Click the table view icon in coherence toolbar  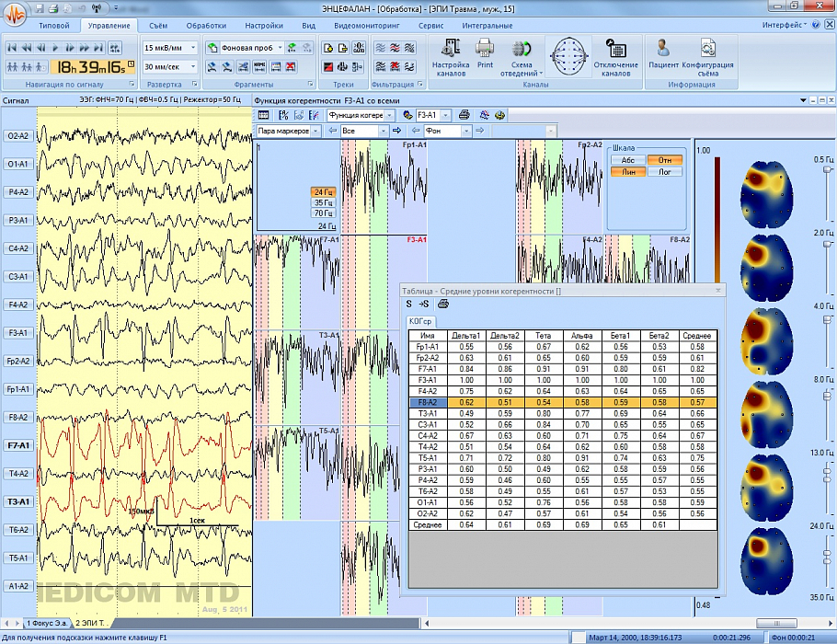tap(264, 115)
